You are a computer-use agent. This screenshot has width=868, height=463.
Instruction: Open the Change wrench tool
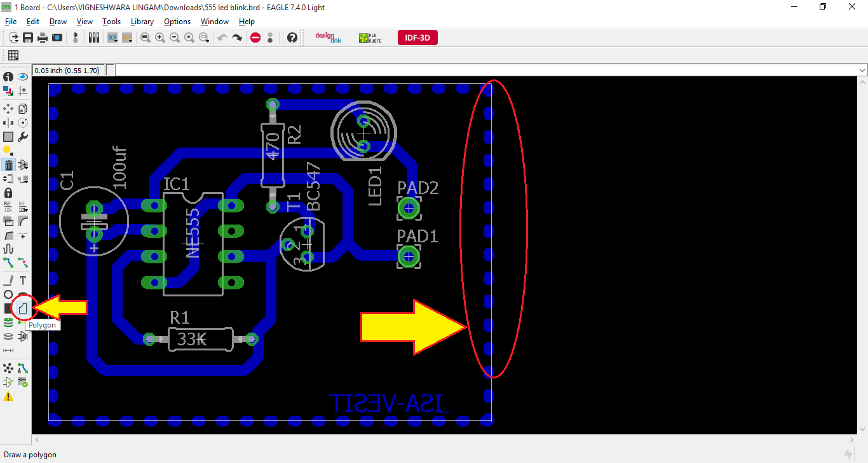pyautogui.click(x=23, y=136)
